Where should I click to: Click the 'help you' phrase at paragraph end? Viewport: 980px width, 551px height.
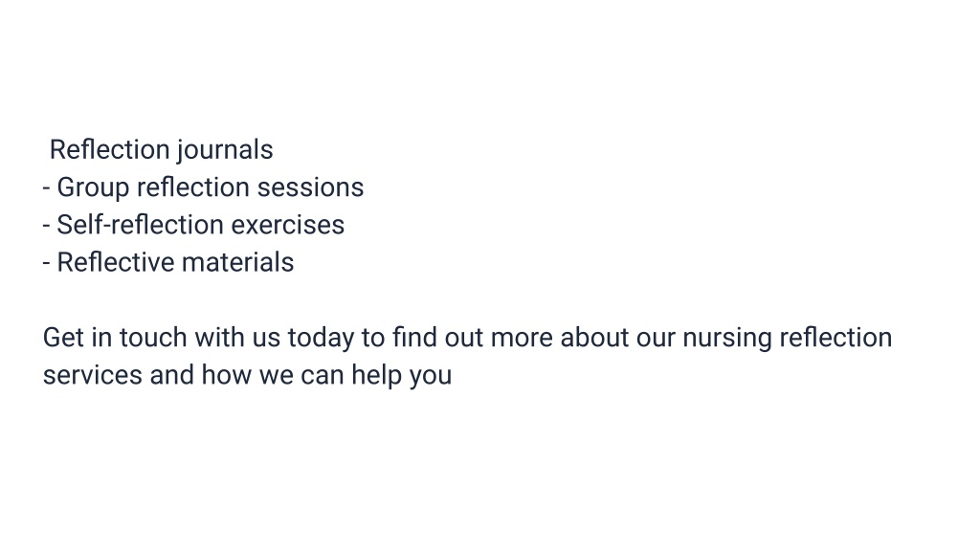click(x=401, y=375)
